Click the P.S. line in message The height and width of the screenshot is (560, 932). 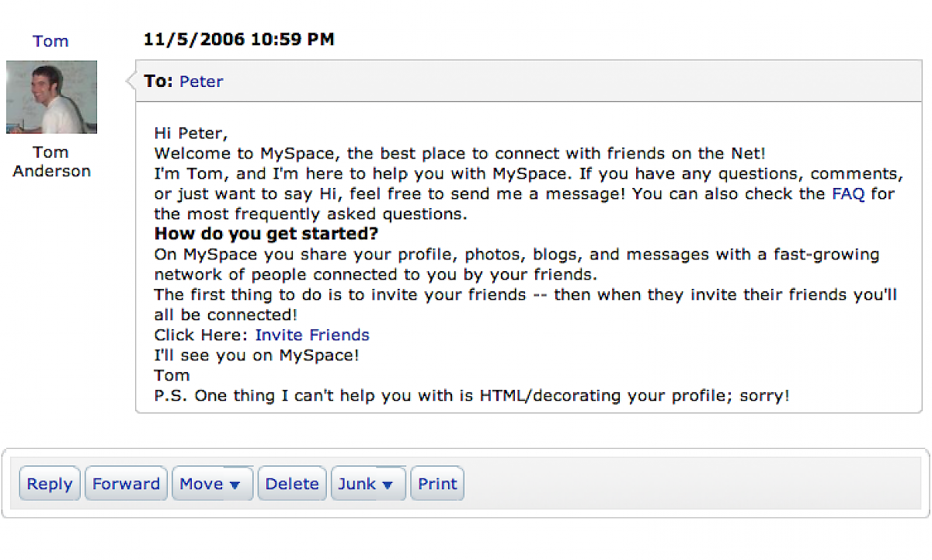tap(471, 395)
